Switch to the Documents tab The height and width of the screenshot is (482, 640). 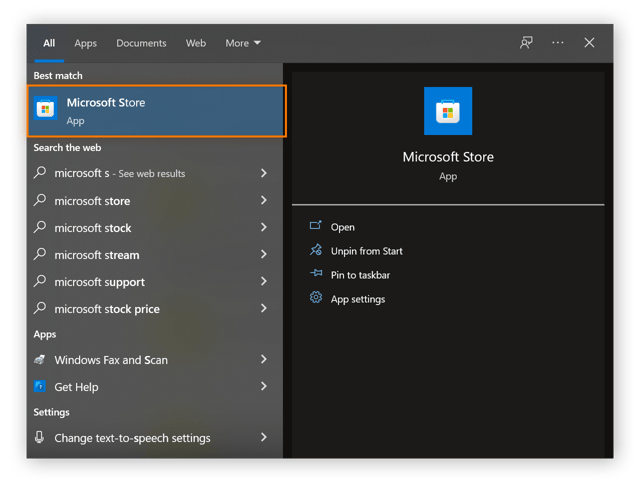[x=141, y=43]
